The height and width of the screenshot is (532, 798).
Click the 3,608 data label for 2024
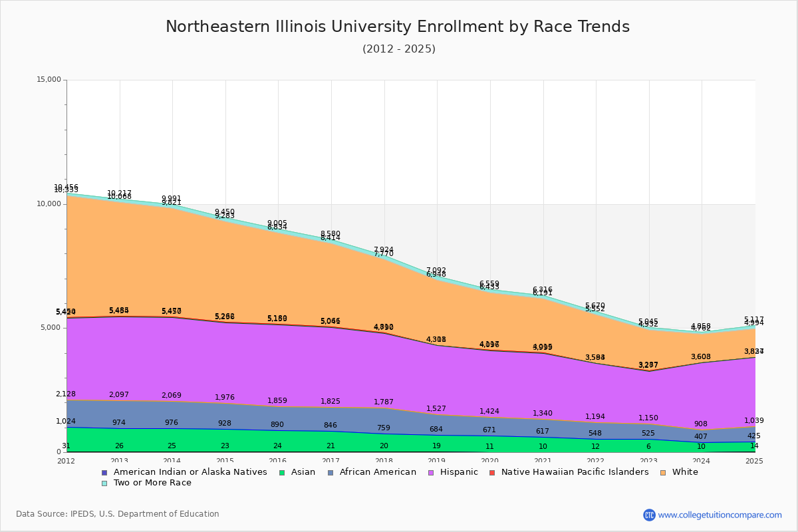(x=701, y=357)
